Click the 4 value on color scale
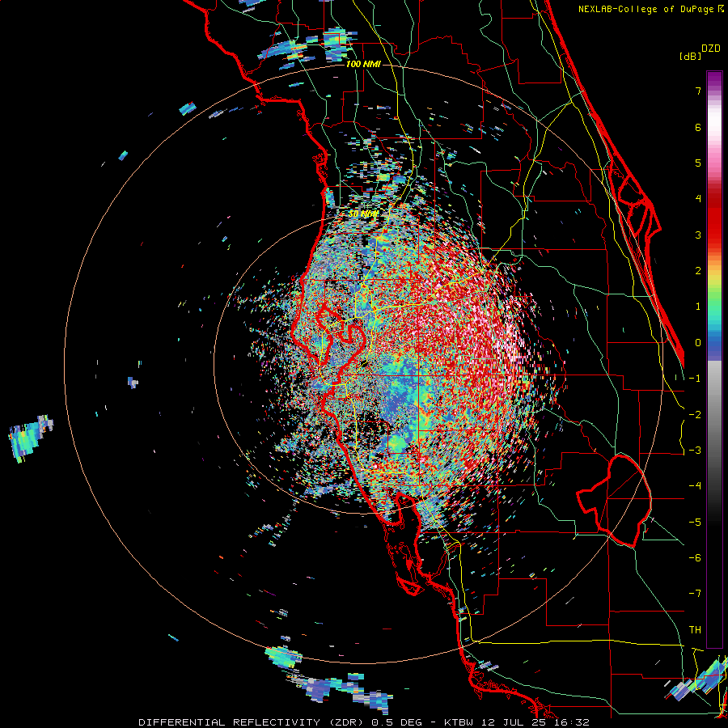Viewport: 728px width, 728px height. (698, 199)
